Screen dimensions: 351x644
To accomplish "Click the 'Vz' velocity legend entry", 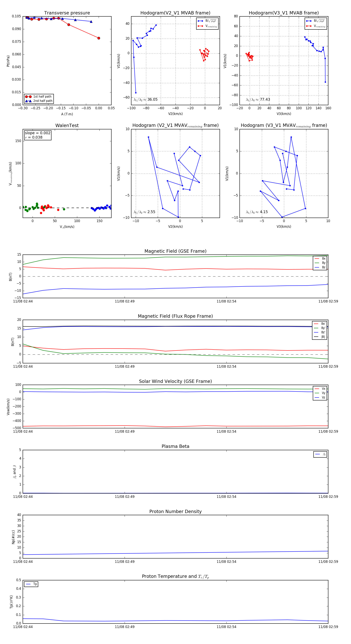I will [320, 398].
